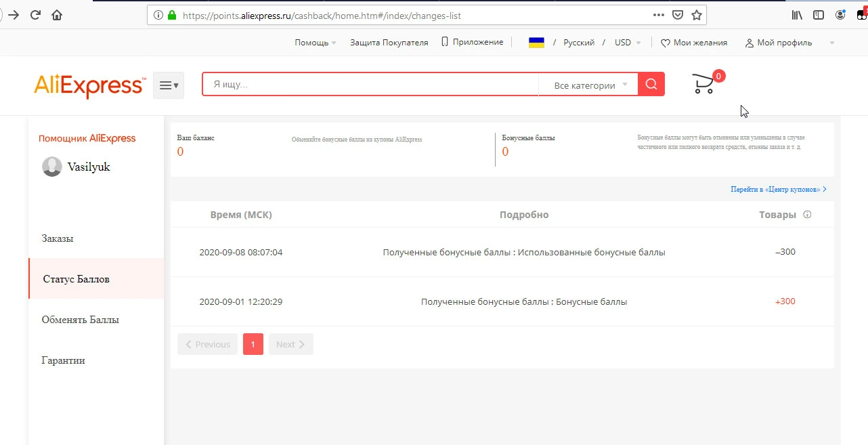
Task: Open the Firefox account icon
Action: coord(840,15)
